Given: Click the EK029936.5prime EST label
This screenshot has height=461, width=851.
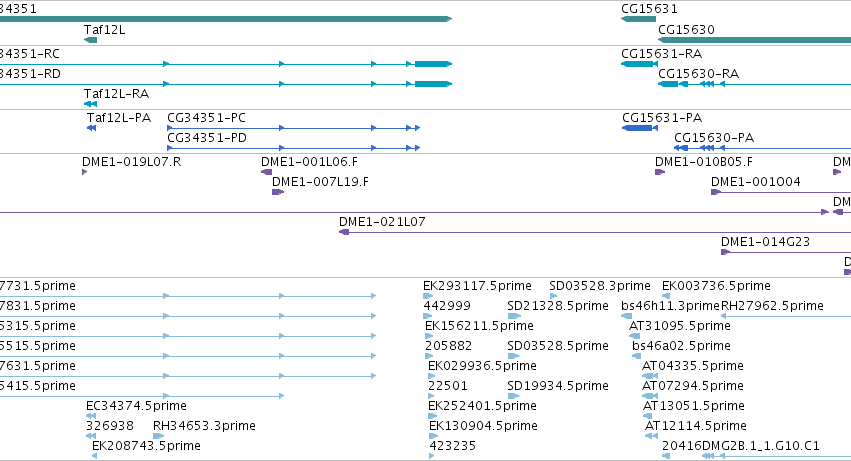Looking at the screenshot, I should click(x=482, y=367).
